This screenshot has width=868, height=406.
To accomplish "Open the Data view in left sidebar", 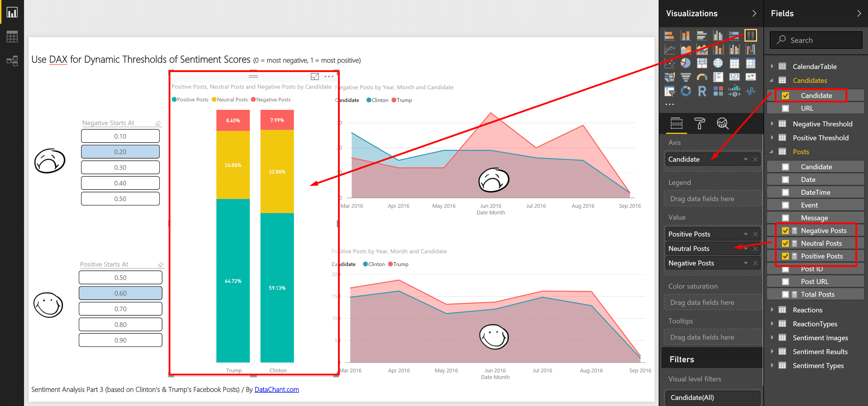I will coord(12,37).
